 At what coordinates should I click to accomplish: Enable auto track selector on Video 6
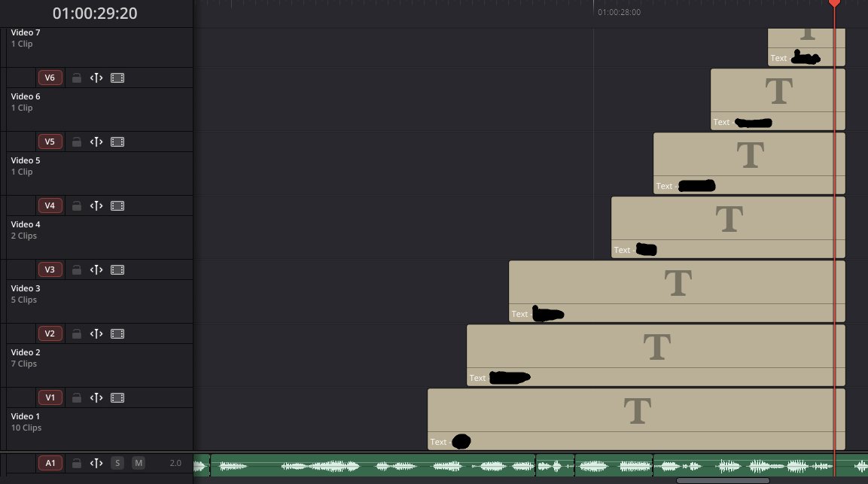point(96,78)
